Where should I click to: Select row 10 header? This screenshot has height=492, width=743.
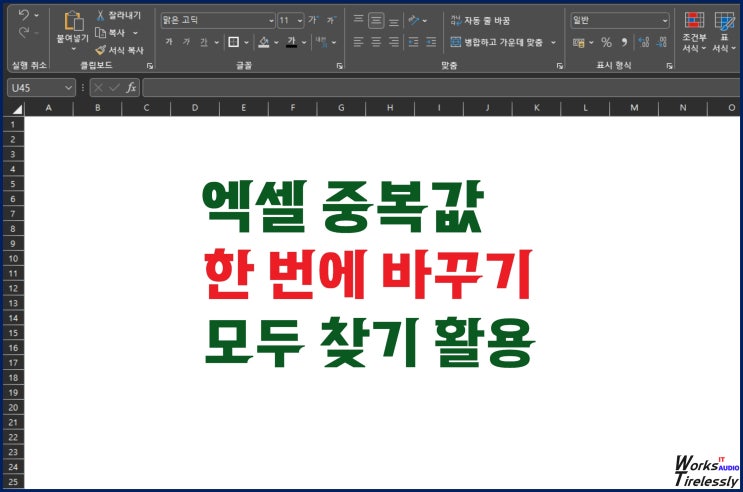(x=13, y=259)
